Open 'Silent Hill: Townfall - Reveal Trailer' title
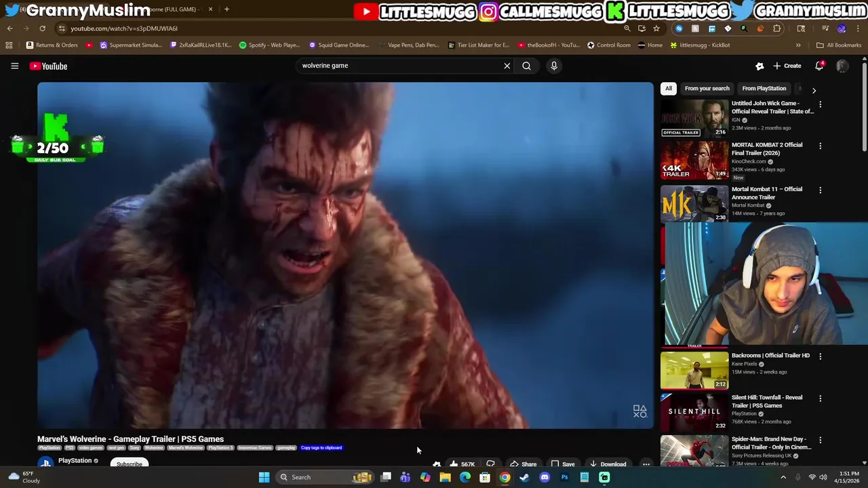 pos(767,401)
